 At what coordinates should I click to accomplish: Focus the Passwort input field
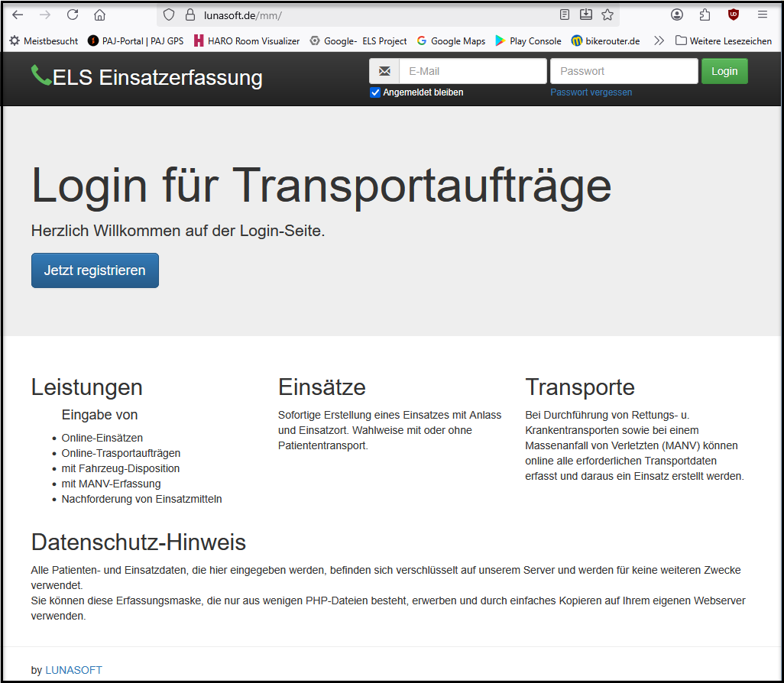(624, 71)
